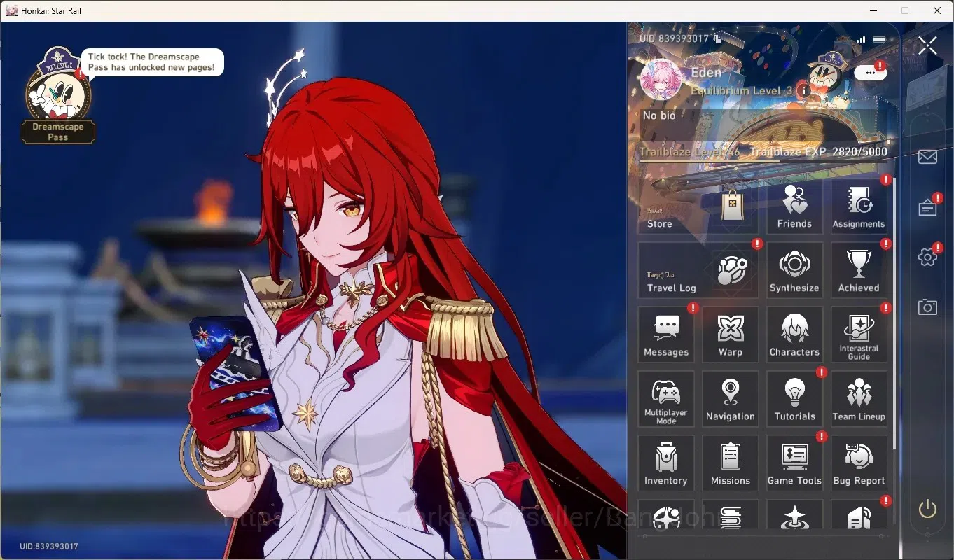
Task: Open the mail envelope in the sidebar
Action: click(x=927, y=157)
